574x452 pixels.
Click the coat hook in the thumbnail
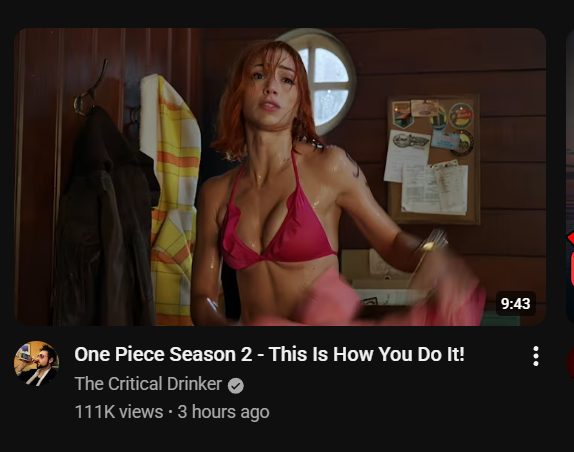click(x=90, y=90)
